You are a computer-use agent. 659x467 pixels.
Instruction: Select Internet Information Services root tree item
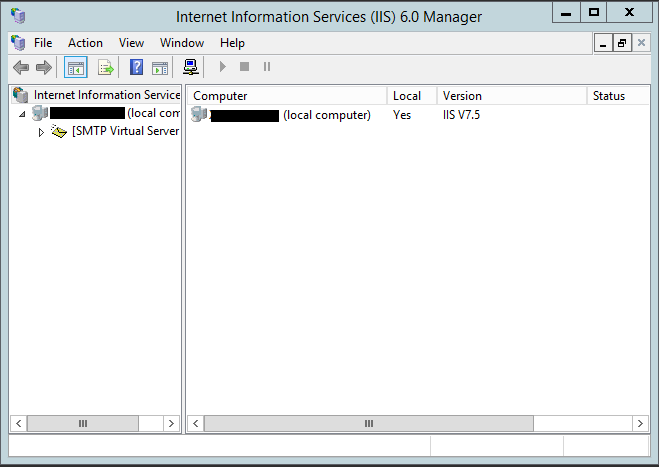point(106,95)
